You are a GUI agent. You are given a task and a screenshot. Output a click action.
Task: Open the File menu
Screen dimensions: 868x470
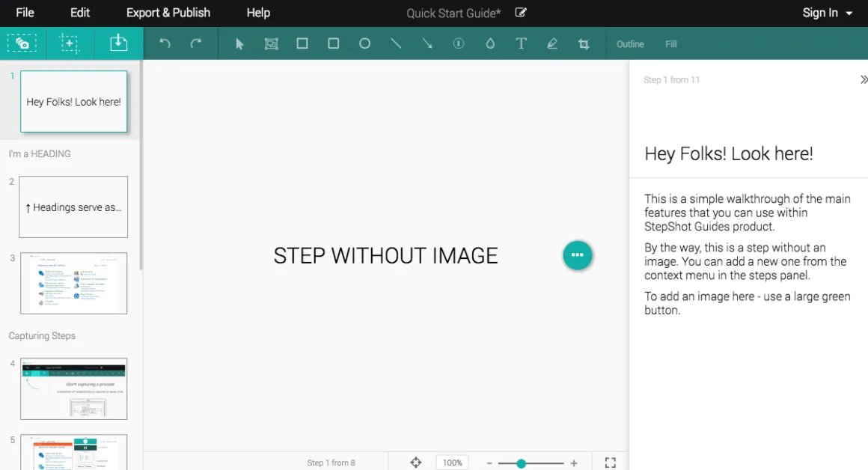[25, 13]
